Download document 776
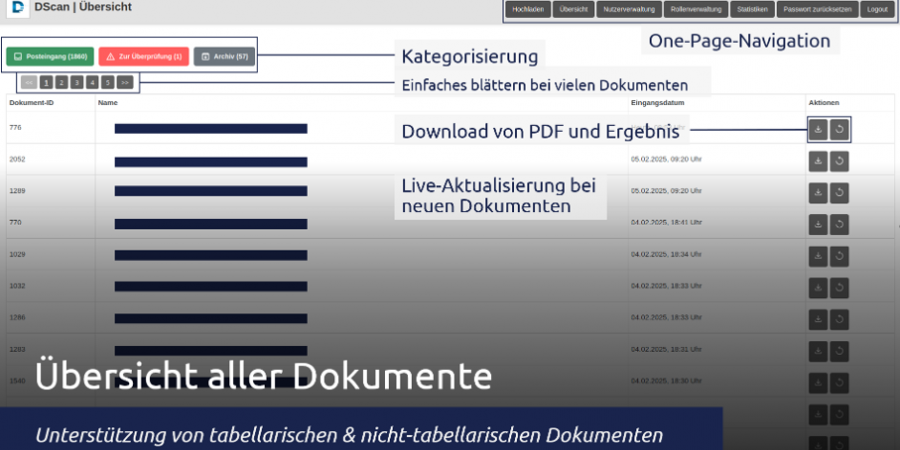Screen dimensions: 900x450 pos(818,129)
